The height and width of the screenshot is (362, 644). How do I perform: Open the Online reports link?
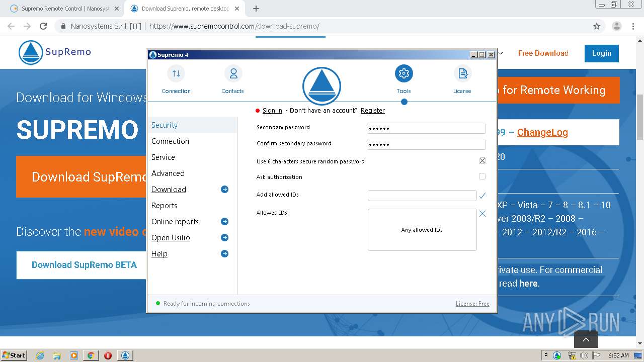175,222
